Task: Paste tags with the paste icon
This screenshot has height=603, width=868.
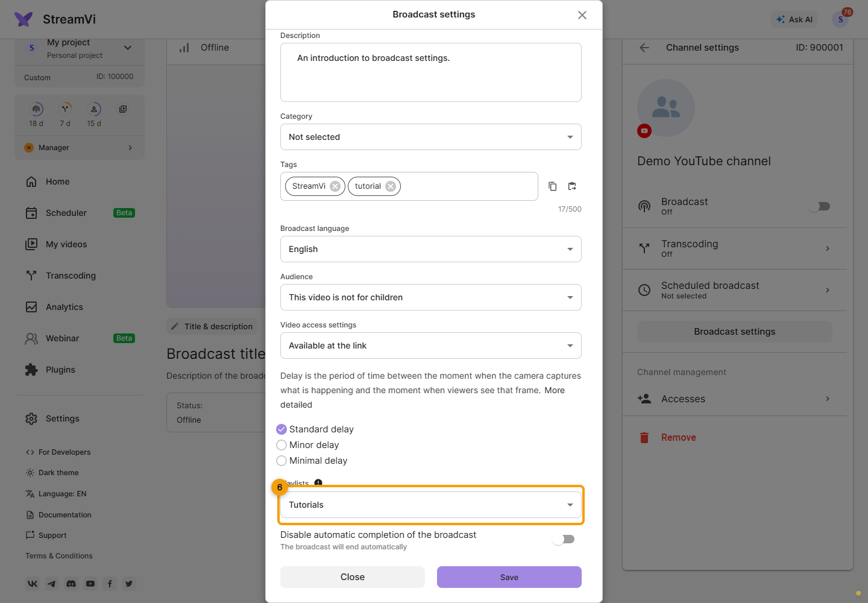Action: coord(572,186)
